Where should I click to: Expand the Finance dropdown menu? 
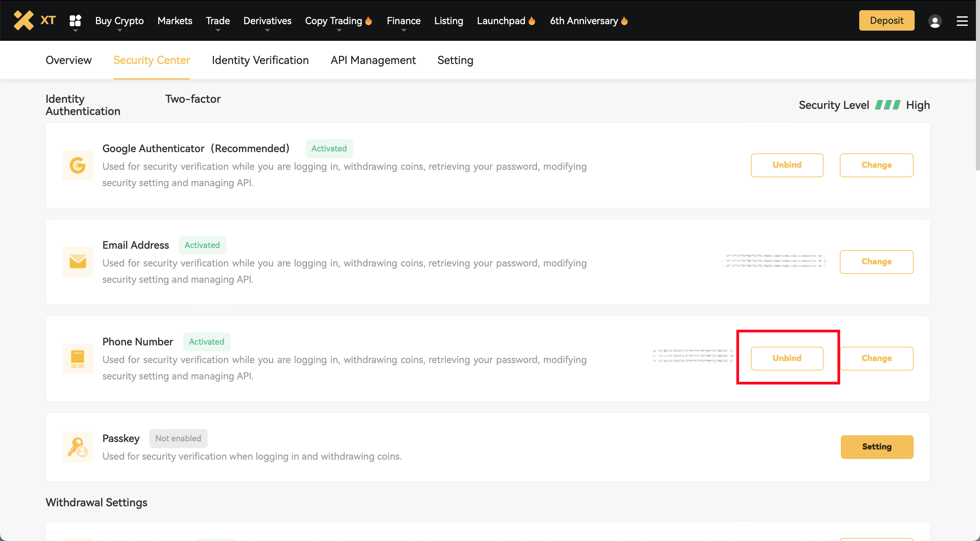coord(403,21)
